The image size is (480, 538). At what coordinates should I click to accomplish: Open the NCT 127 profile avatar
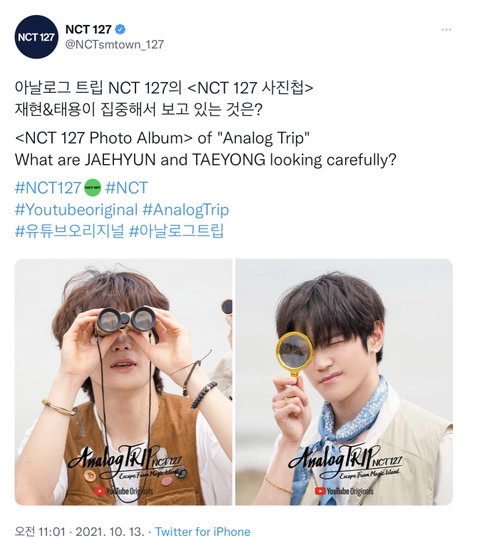36,37
